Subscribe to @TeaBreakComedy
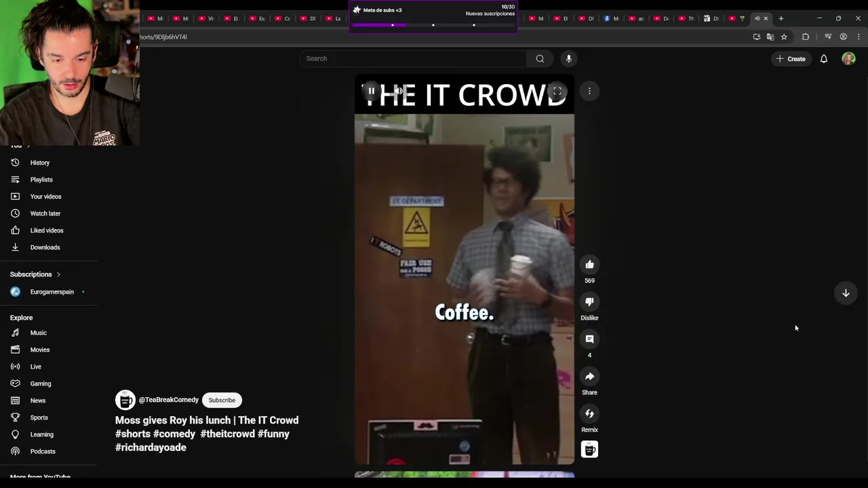The image size is (868, 488). 222,400
